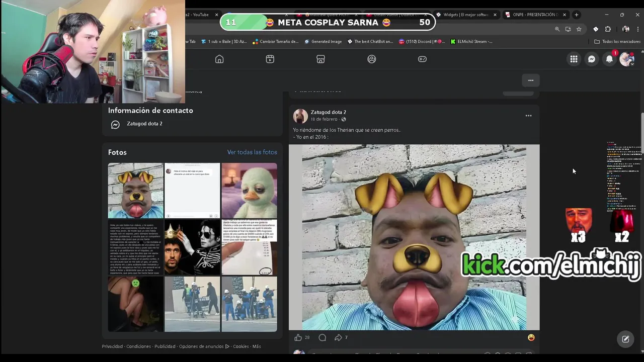The height and width of the screenshot is (362, 644).
Task: Open the chat screenshot photo thumbnail
Action: click(x=192, y=191)
